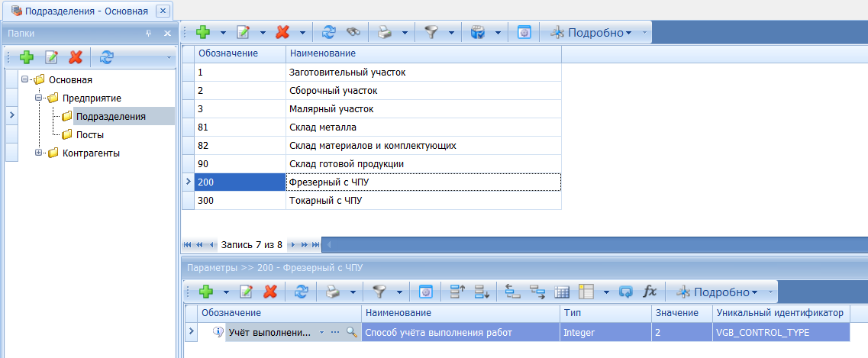
Task: Pin the Папки panel using the pushpin
Action: pyautogui.click(x=148, y=34)
